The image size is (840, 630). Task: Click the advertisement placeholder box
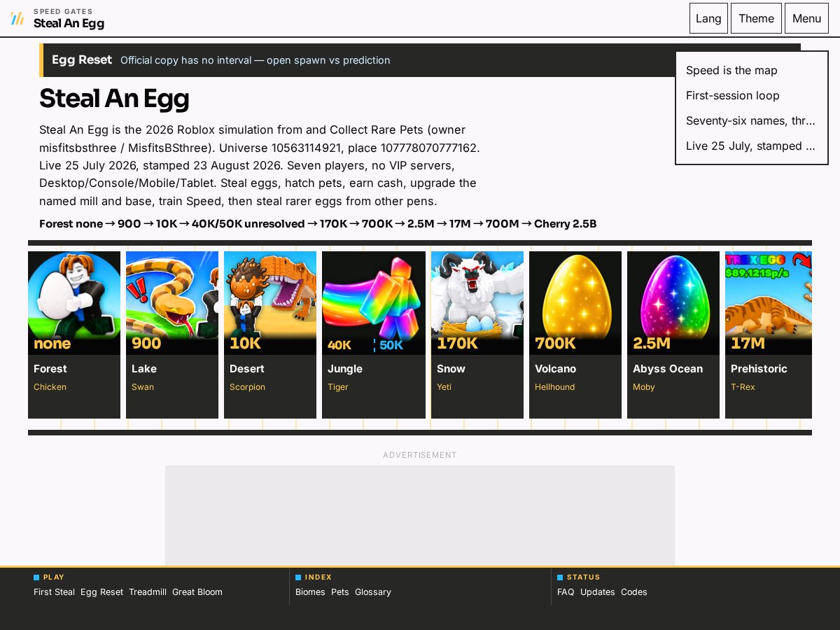[420, 515]
